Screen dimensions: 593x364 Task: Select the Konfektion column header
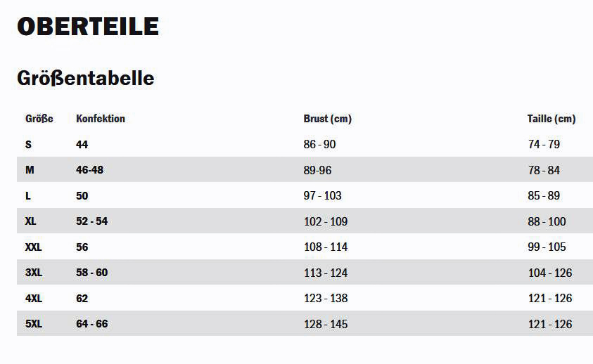[x=100, y=119]
